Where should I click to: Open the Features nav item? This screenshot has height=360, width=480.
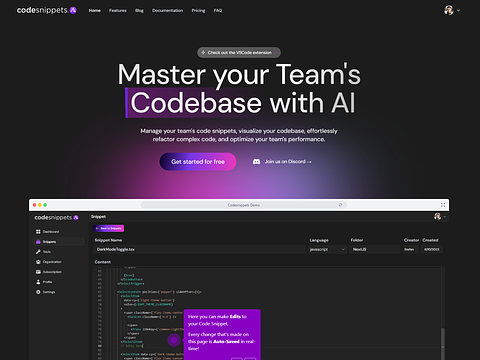[118, 11]
